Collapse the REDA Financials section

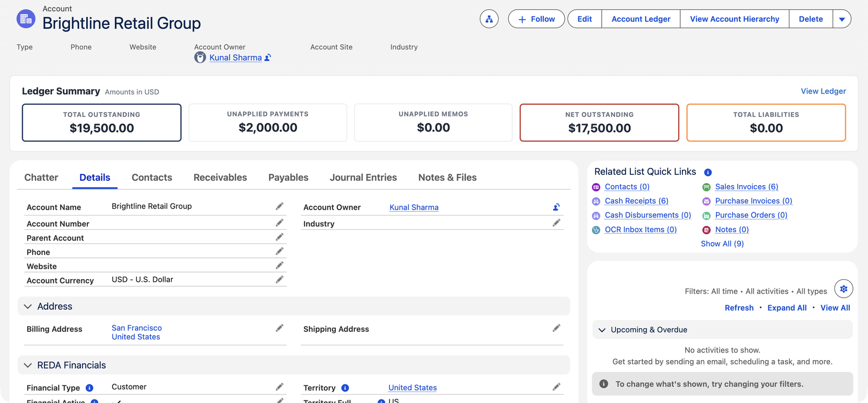pos(28,365)
